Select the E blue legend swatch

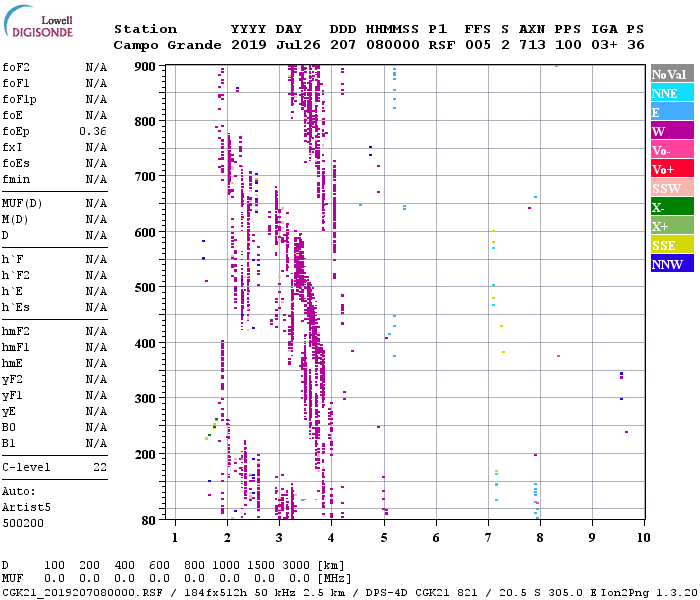click(x=672, y=112)
